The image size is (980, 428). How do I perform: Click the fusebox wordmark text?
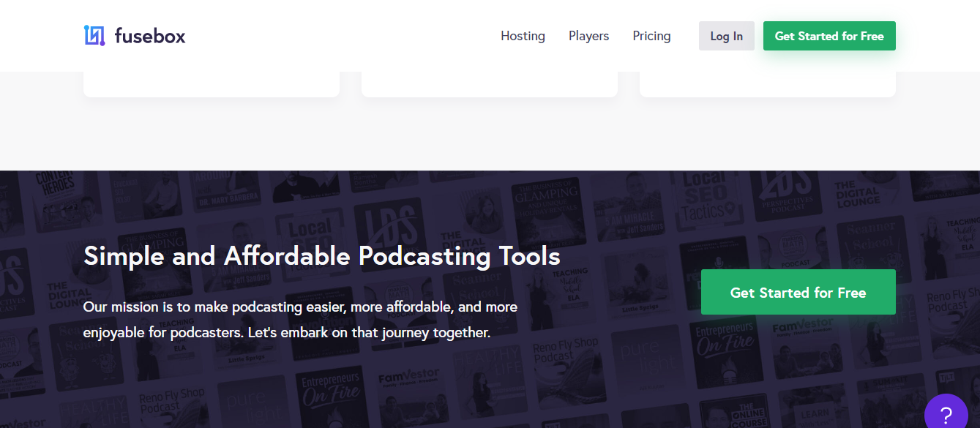click(x=150, y=36)
